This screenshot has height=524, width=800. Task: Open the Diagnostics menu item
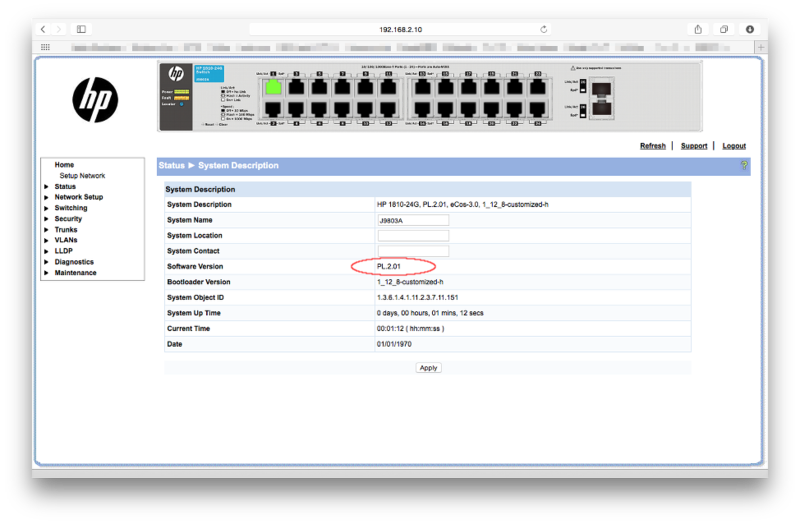[74, 262]
